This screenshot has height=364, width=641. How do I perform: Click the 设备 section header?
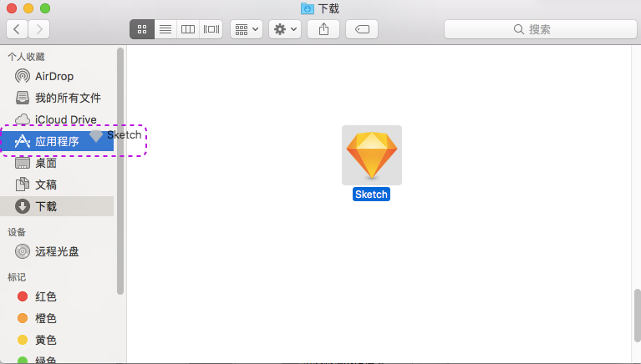coord(17,232)
